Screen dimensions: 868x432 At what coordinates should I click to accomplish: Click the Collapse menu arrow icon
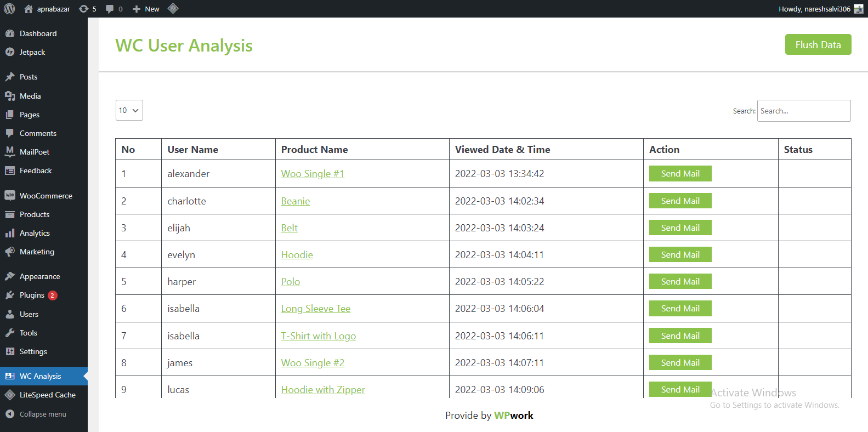(x=10, y=414)
